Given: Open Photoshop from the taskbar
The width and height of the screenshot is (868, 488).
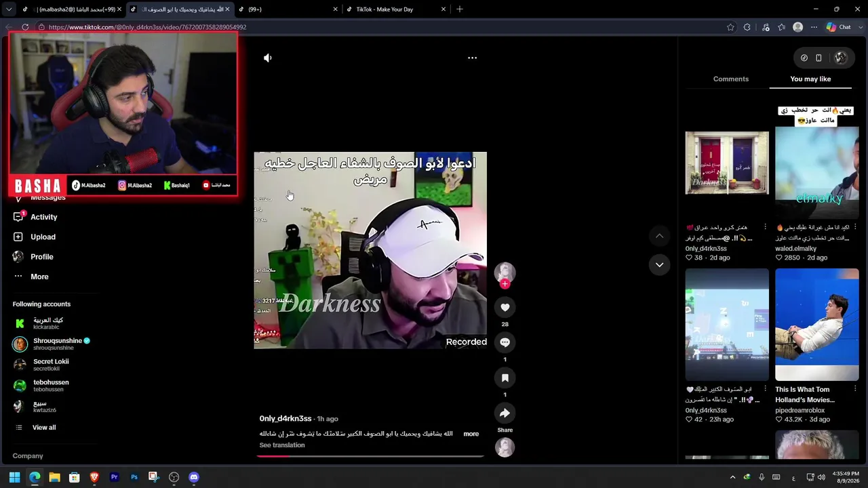Looking at the screenshot, I should coord(134,477).
